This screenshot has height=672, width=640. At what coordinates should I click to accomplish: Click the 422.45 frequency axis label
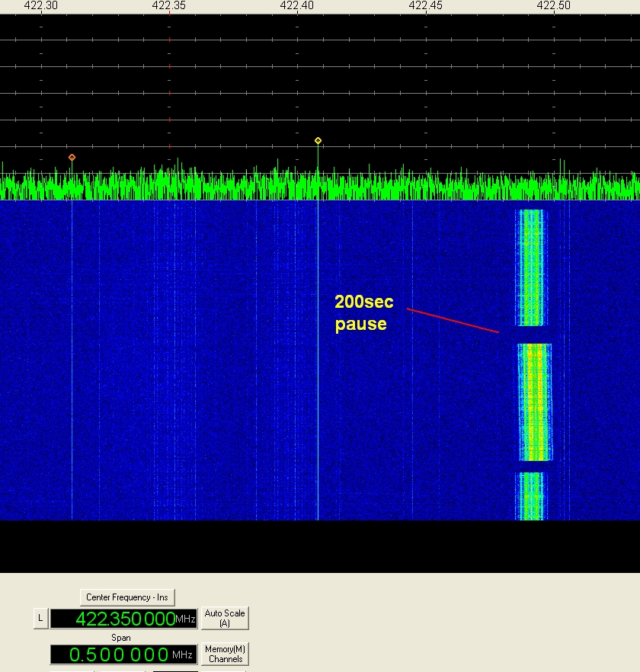pyautogui.click(x=425, y=5)
